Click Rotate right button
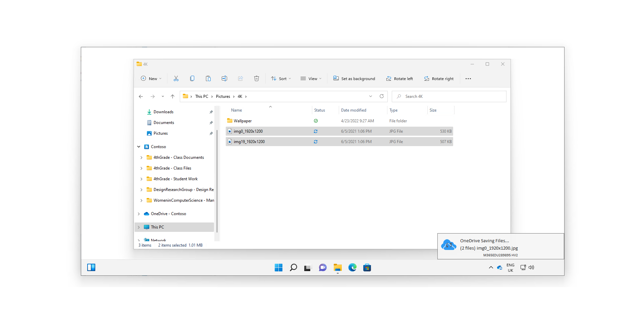The height and width of the screenshot is (325, 644). point(439,79)
